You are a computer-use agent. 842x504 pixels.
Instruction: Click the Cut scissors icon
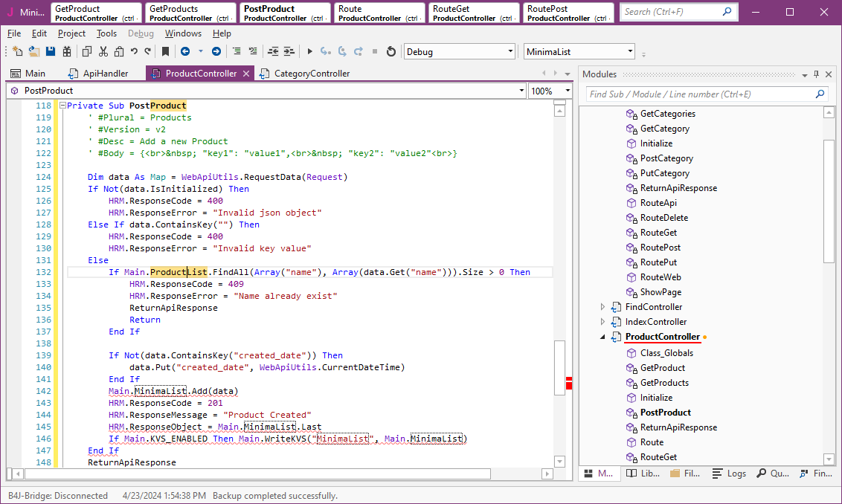tap(103, 51)
